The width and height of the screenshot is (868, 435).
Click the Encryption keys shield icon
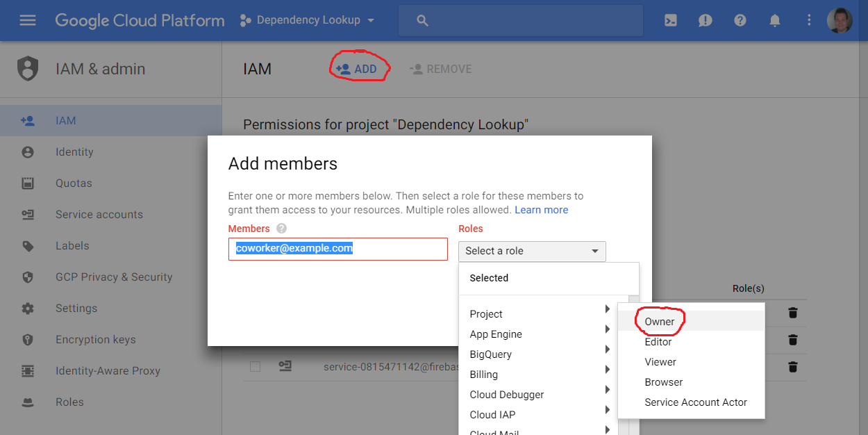[28, 340]
